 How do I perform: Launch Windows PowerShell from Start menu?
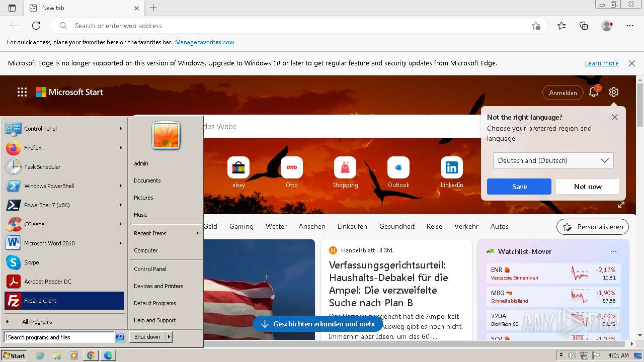64,186
